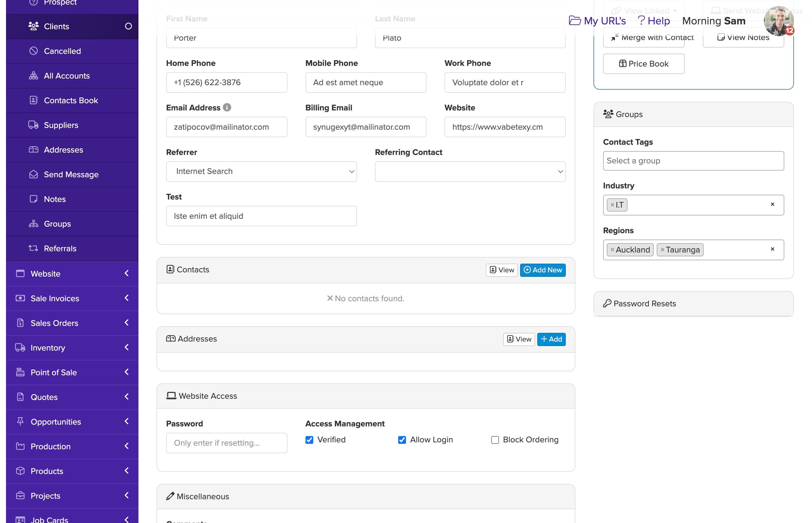The height and width of the screenshot is (523, 812).
Task: Click the My URL's folder icon
Action: coord(574,20)
